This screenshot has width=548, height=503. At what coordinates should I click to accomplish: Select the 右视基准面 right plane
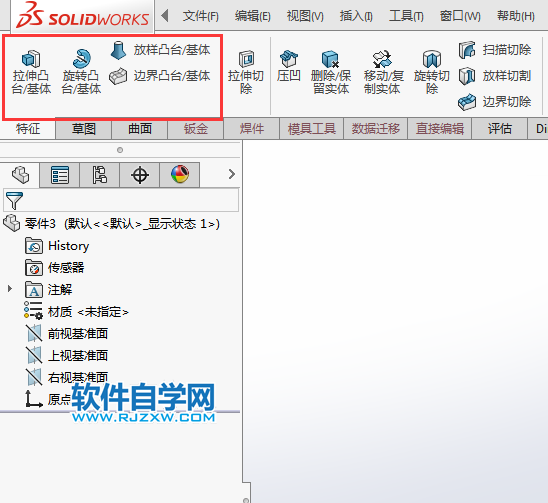[67, 377]
